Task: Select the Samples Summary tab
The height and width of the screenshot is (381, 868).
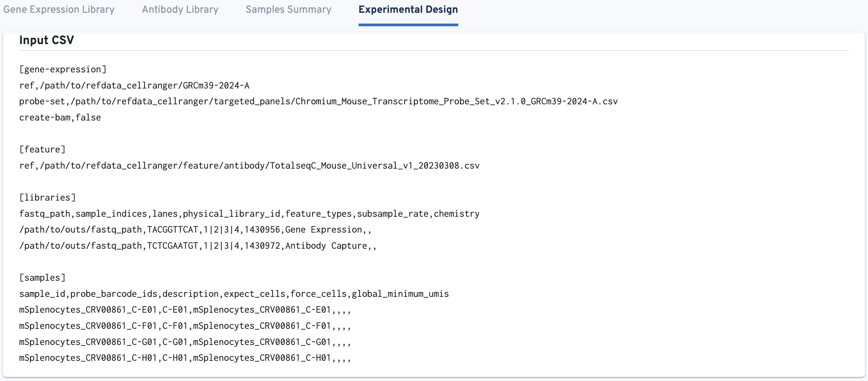Action: pos(288,9)
